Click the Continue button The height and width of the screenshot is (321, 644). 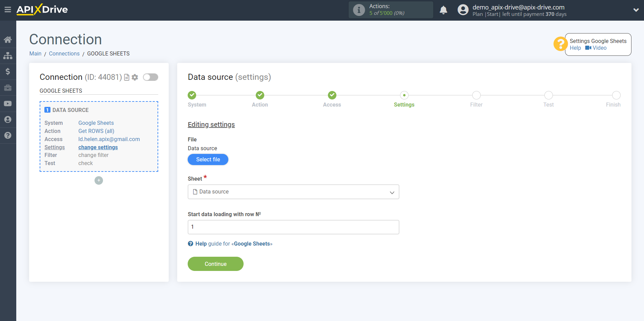tap(215, 264)
